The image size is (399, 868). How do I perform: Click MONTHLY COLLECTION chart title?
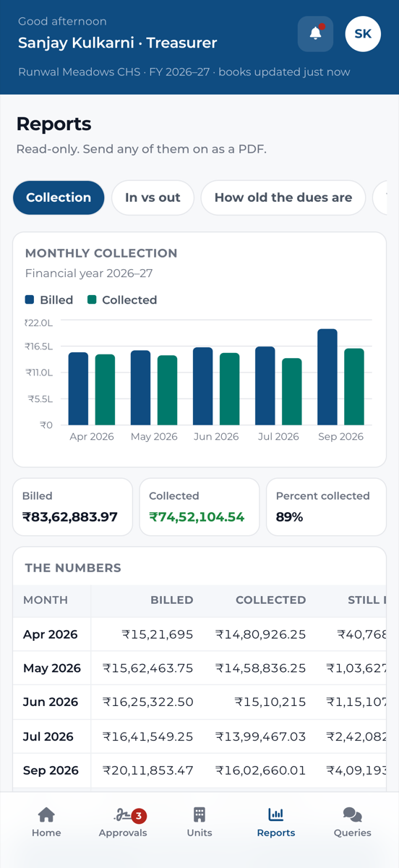pos(101,253)
